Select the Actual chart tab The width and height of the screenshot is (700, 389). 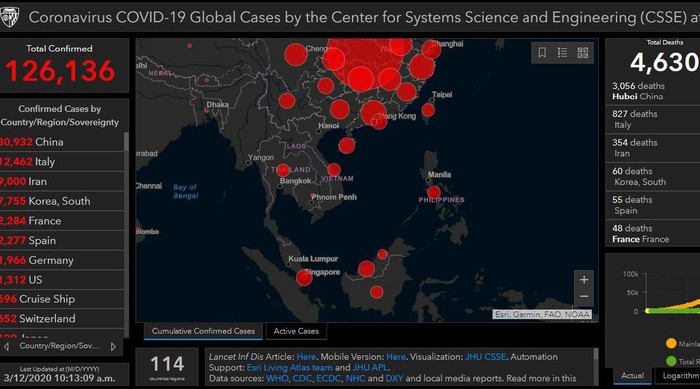[x=632, y=376]
